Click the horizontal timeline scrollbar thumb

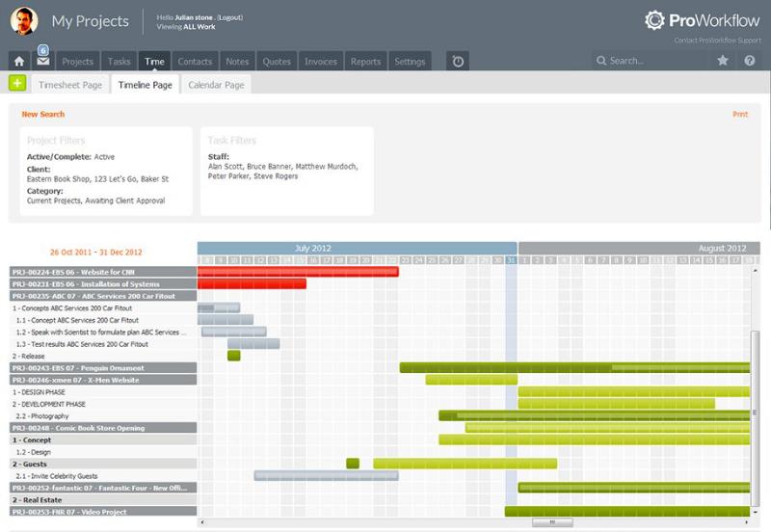point(552,522)
